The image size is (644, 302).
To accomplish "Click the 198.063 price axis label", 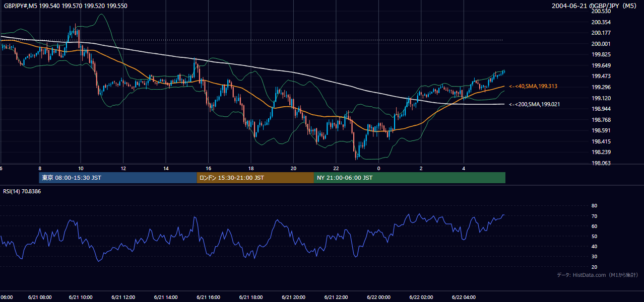I will coord(601,163).
